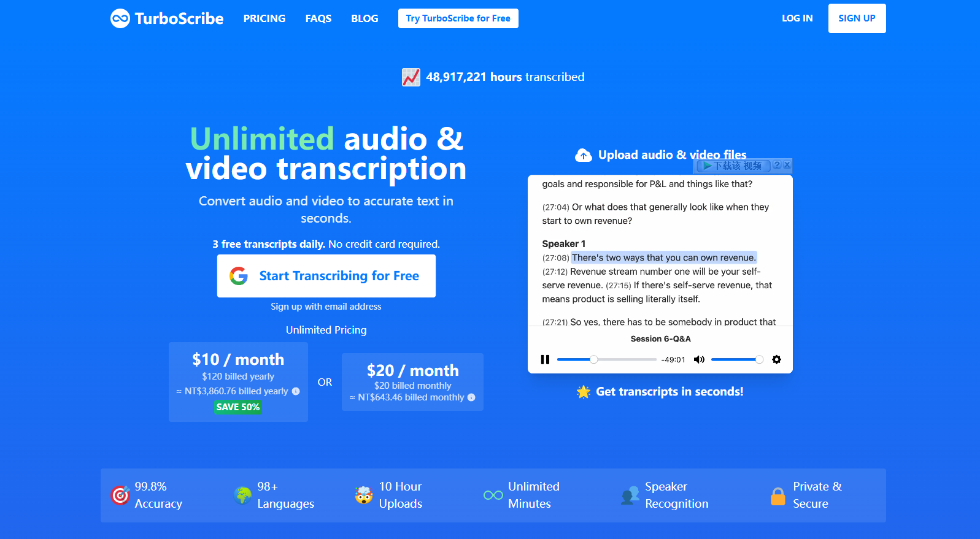Click the infinity icon for Unlimited Minutes
Image resolution: width=980 pixels, height=539 pixels.
tap(493, 495)
